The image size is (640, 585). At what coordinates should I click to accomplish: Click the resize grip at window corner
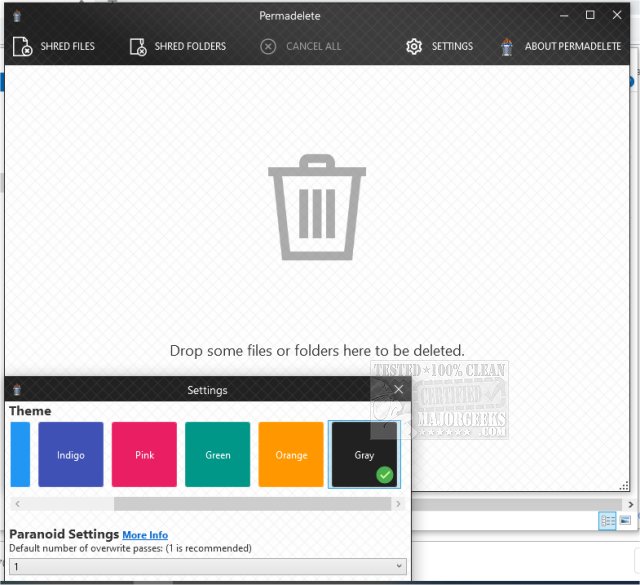624,485
